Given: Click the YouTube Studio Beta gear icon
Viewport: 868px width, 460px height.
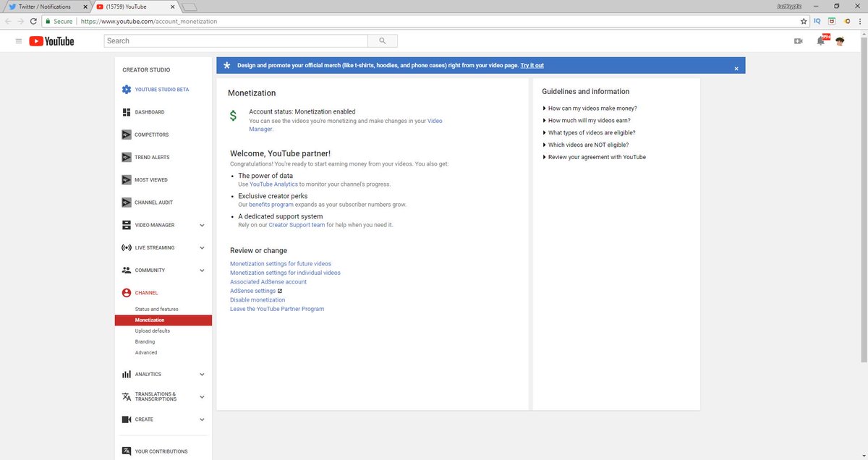Looking at the screenshot, I should click(x=127, y=90).
